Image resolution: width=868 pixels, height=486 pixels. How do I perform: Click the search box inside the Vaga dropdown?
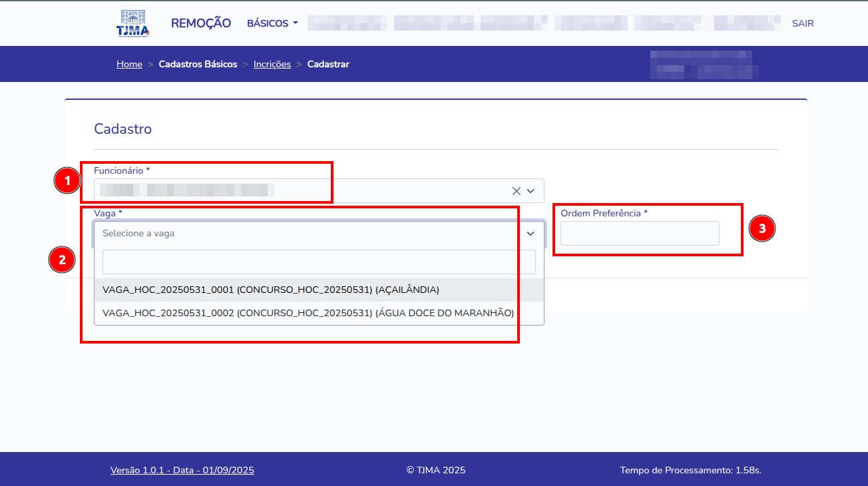pyautogui.click(x=319, y=262)
